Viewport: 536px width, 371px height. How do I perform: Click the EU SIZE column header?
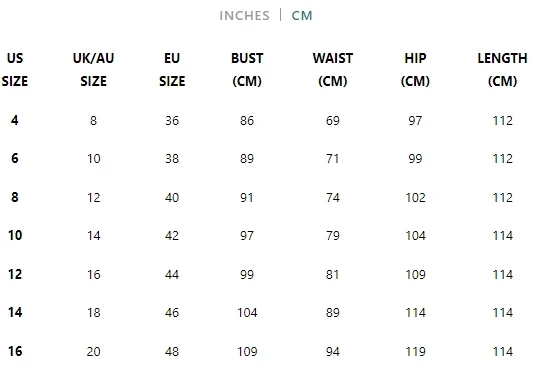coord(172,70)
